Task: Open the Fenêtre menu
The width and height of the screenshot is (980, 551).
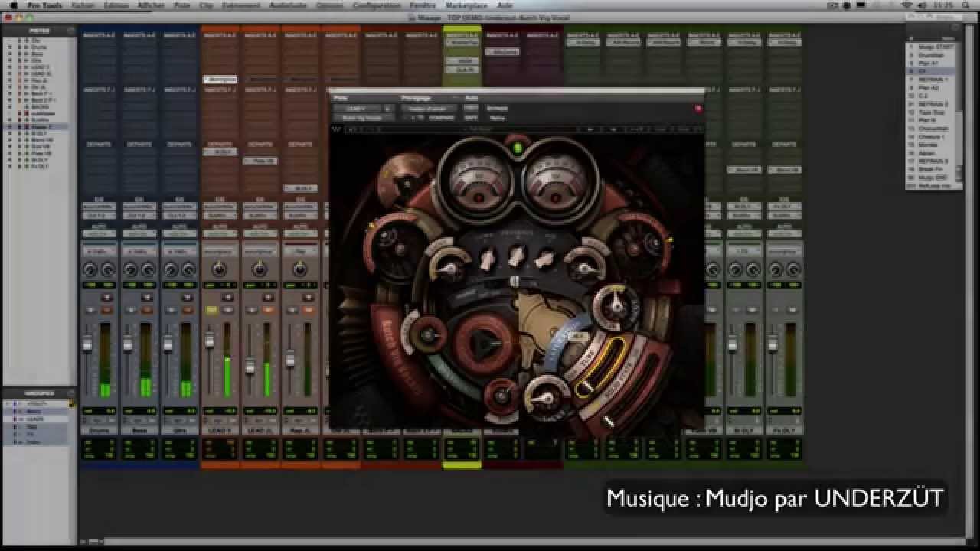Action: [x=423, y=5]
